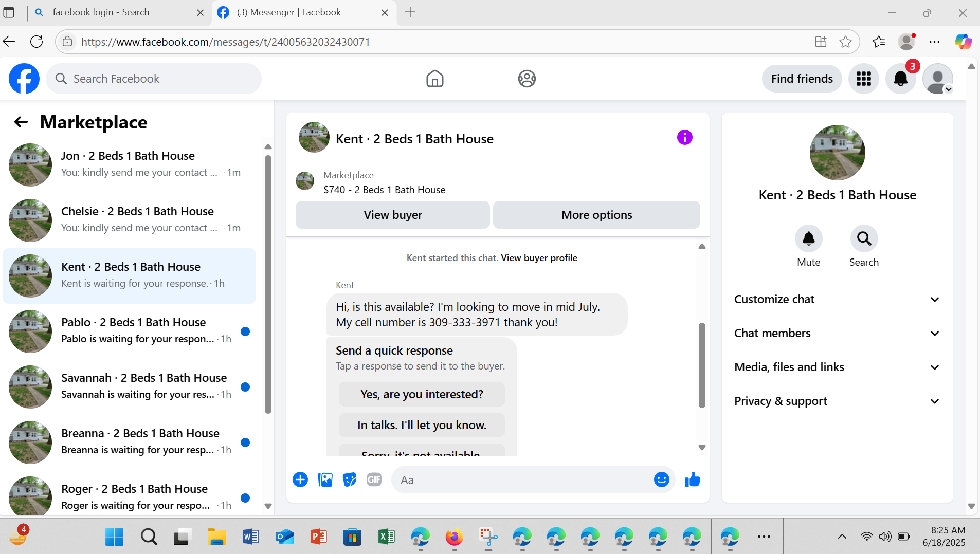Open the Facebook logo home link

coord(24,79)
